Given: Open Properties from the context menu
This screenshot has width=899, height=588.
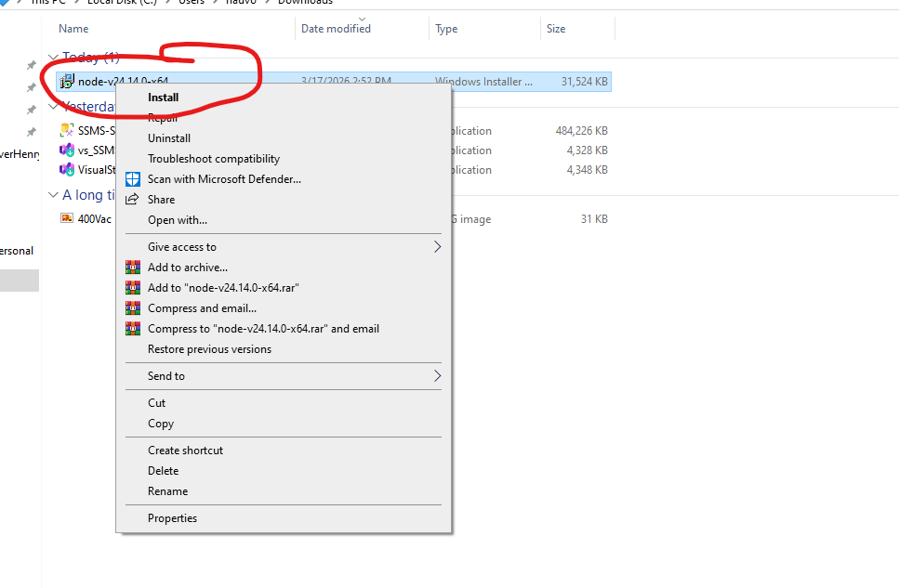Looking at the screenshot, I should click(x=173, y=518).
